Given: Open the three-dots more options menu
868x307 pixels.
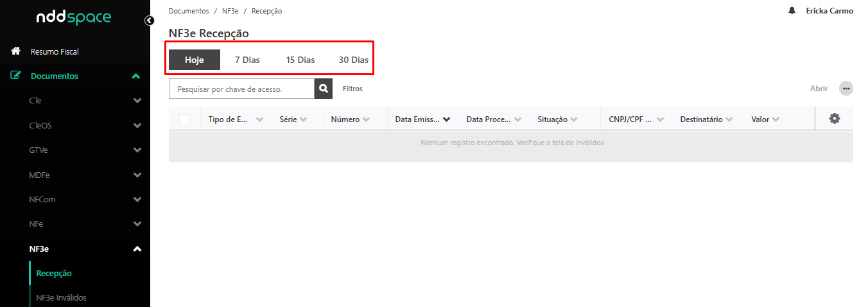Looking at the screenshot, I should click(x=846, y=89).
